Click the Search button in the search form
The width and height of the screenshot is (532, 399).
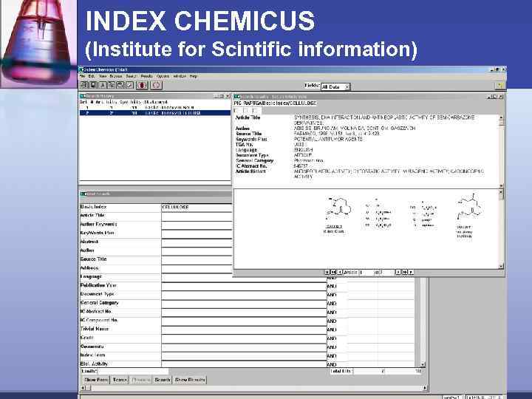point(163,380)
